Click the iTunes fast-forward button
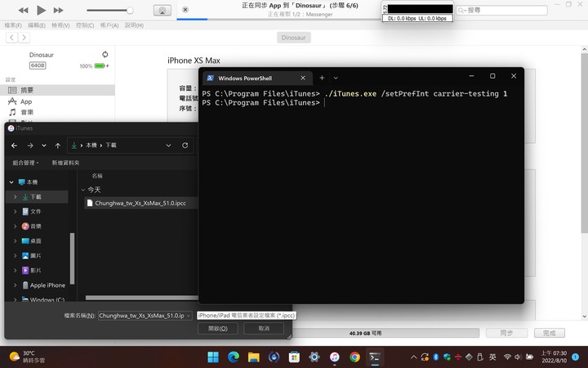Screen dimensions: 588x368 (58, 10)
